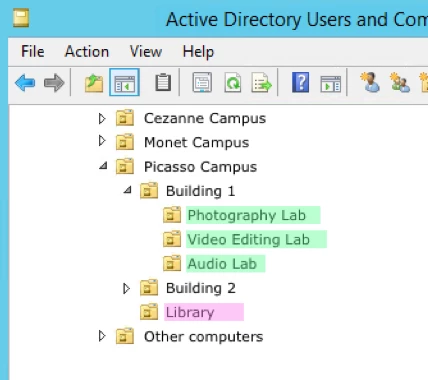This screenshot has height=380, width=428.
Task: Click the application icon in title bar
Action: click(21, 18)
